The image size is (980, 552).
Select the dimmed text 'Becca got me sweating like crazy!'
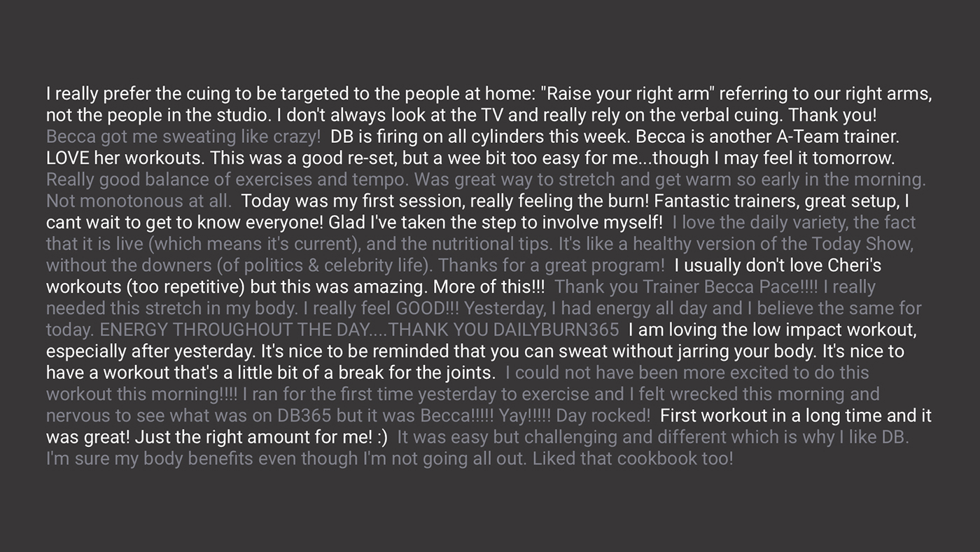[x=183, y=137]
